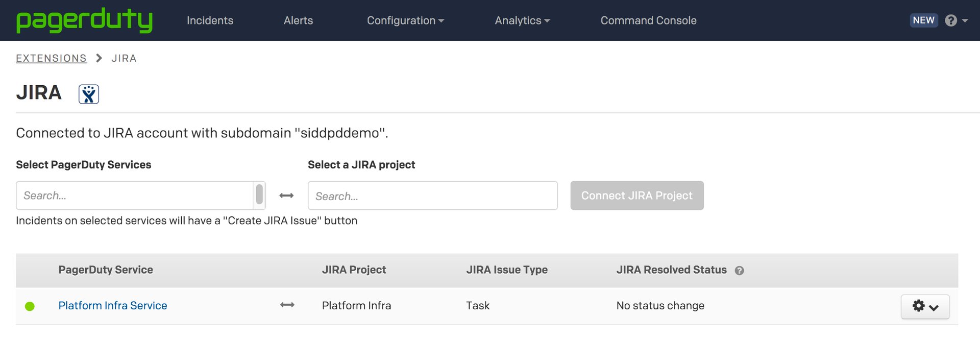The width and height of the screenshot is (980, 341).
Task: Click the Connect JIRA Project button
Action: (637, 196)
